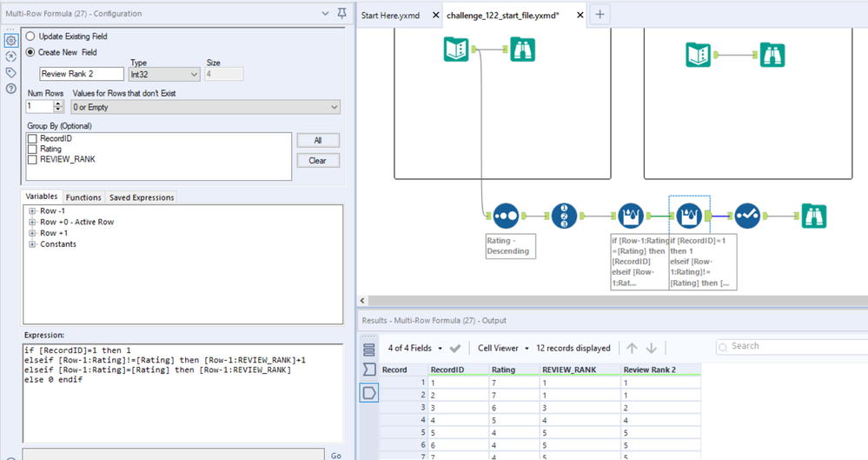Select the Record ID tool node
Image resolution: width=868 pixels, height=460 pixels.
[x=564, y=216]
